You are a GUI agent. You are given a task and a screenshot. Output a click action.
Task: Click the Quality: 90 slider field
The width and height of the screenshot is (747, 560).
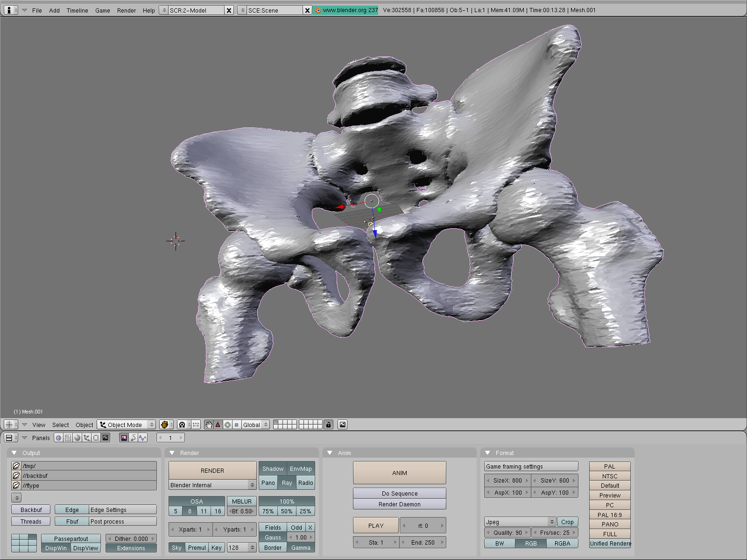coord(507,532)
